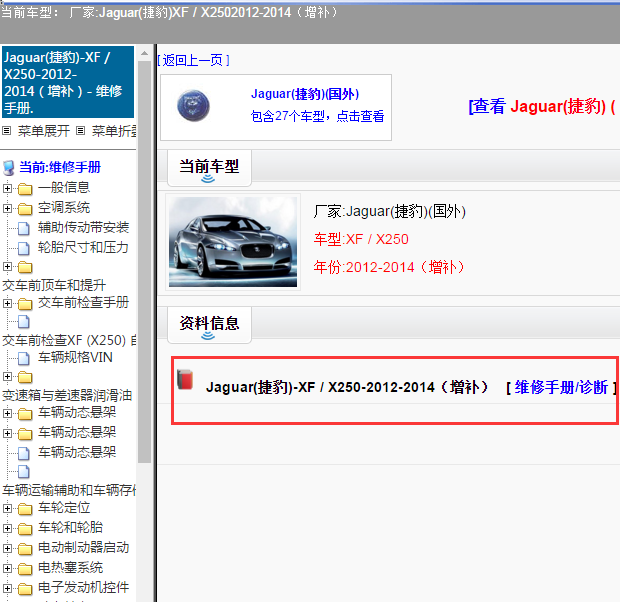Expand the 交车前检查手册 node
Screen dimensions: 620x602
point(7,303)
